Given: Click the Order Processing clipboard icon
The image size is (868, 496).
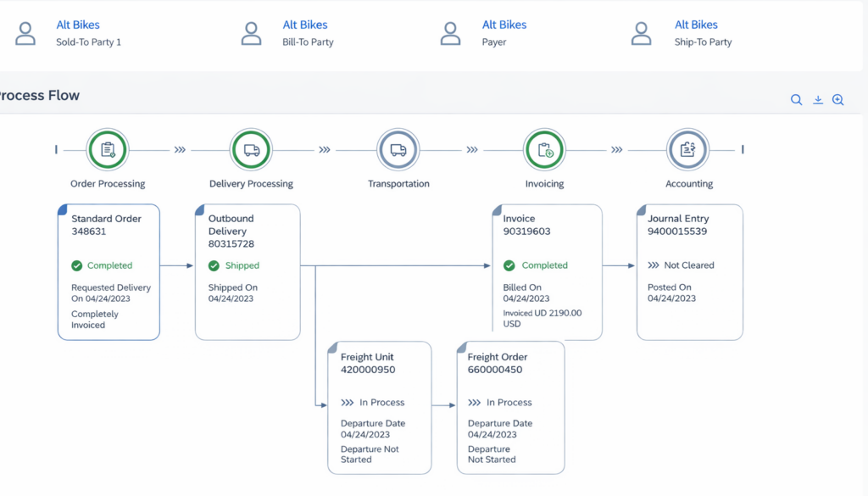Looking at the screenshot, I should 108,150.
